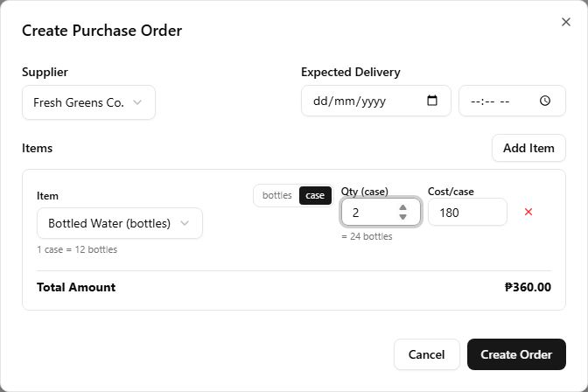
Task: Click the '1 case = 12 bottles' hint
Action: point(77,249)
